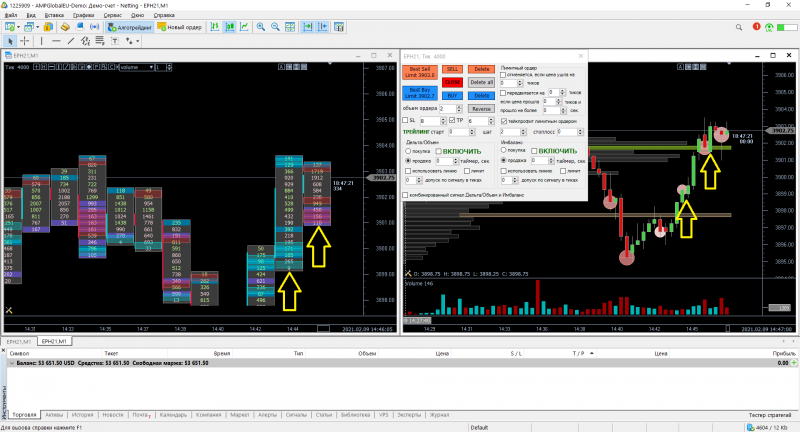800x432 pixels.
Task: Click the signals broadcast toolbar icon
Action: pyautogui.click(x=94, y=27)
